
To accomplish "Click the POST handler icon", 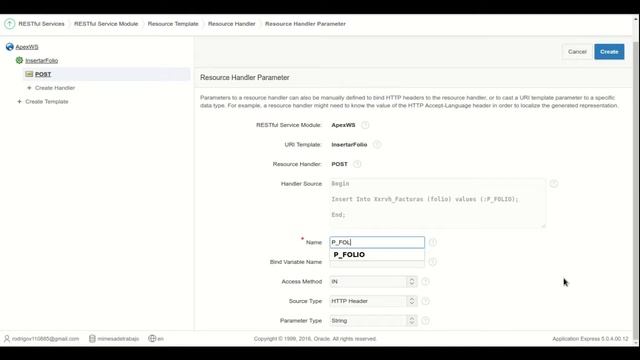I will 29,74.
